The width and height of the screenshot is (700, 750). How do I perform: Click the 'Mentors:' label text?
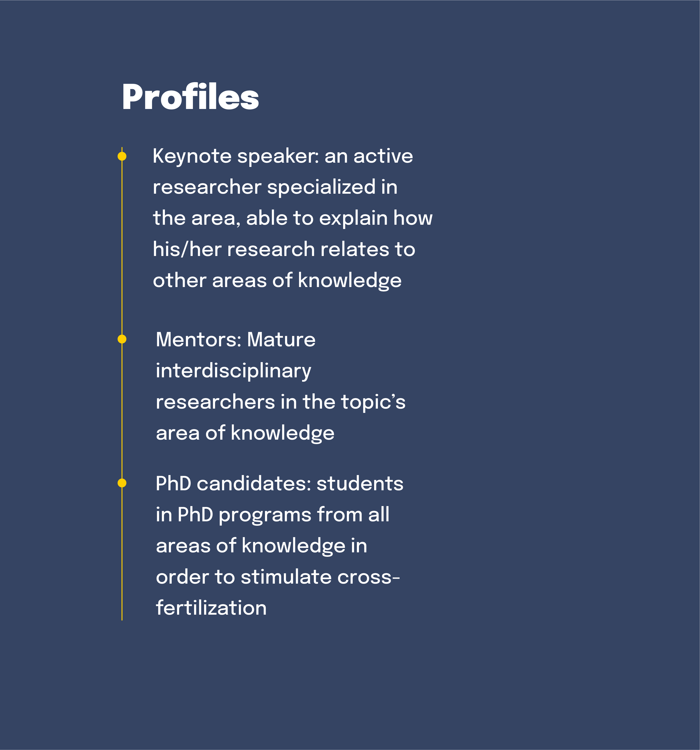198,340
